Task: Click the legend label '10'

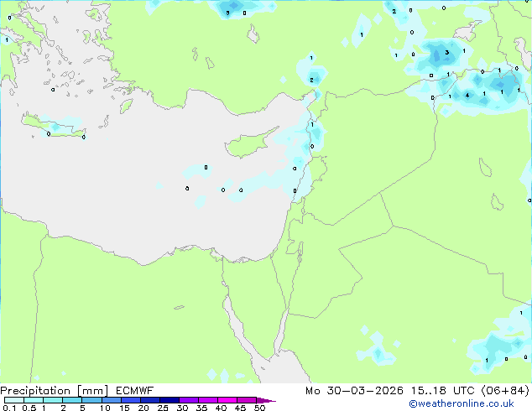Action: [x=105, y=408]
